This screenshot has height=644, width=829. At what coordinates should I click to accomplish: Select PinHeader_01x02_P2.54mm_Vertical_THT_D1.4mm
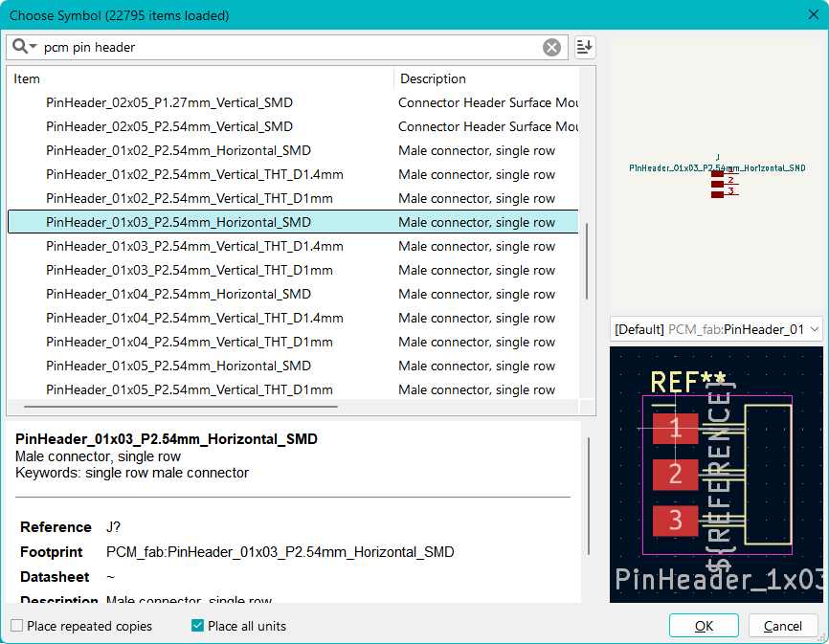(x=293, y=174)
